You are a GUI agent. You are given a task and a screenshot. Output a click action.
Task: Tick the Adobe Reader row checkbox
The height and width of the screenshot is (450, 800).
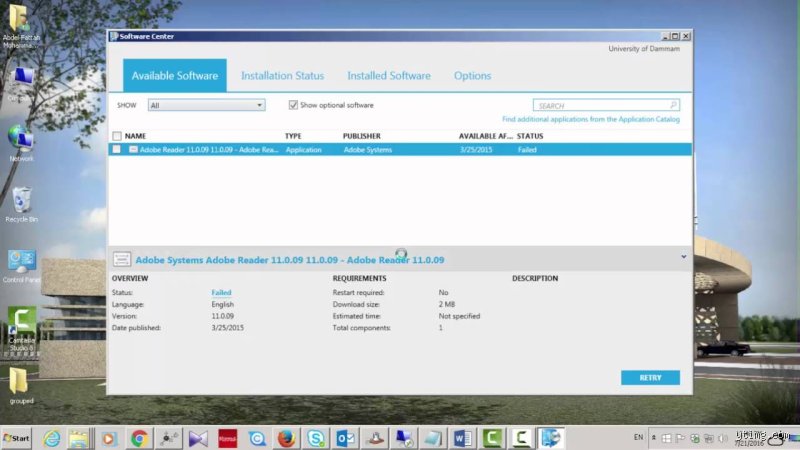[117, 149]
